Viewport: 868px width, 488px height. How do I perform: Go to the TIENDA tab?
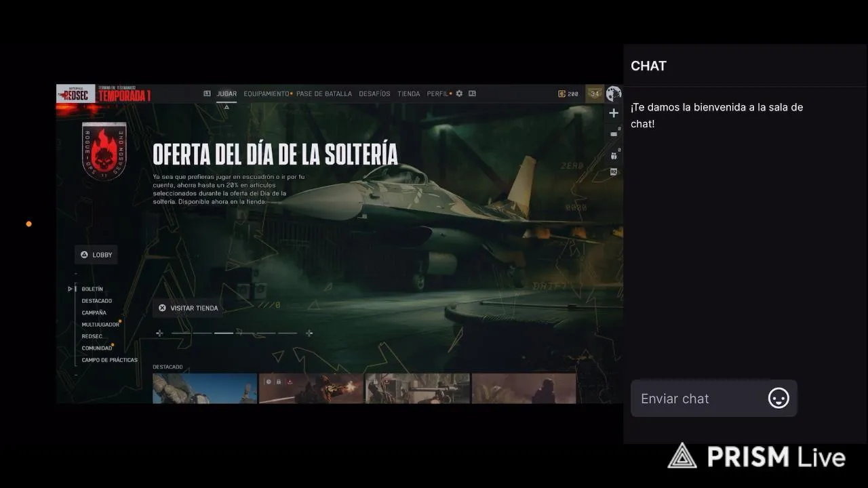408,94
